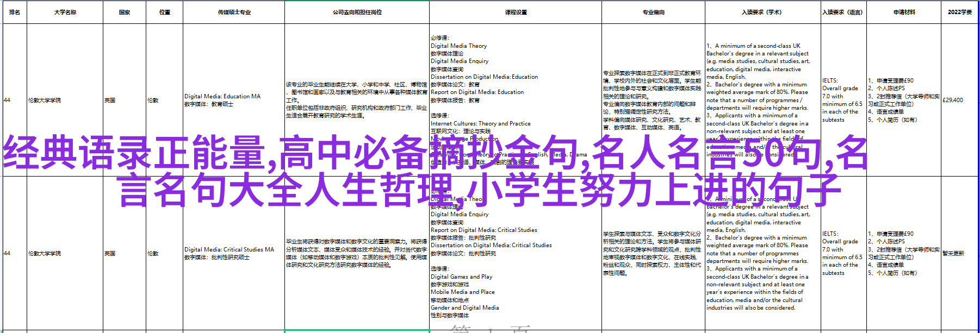Screen dimensions: 980x333
Task: Select the 2022学费 column header
Action: (960, 12)
